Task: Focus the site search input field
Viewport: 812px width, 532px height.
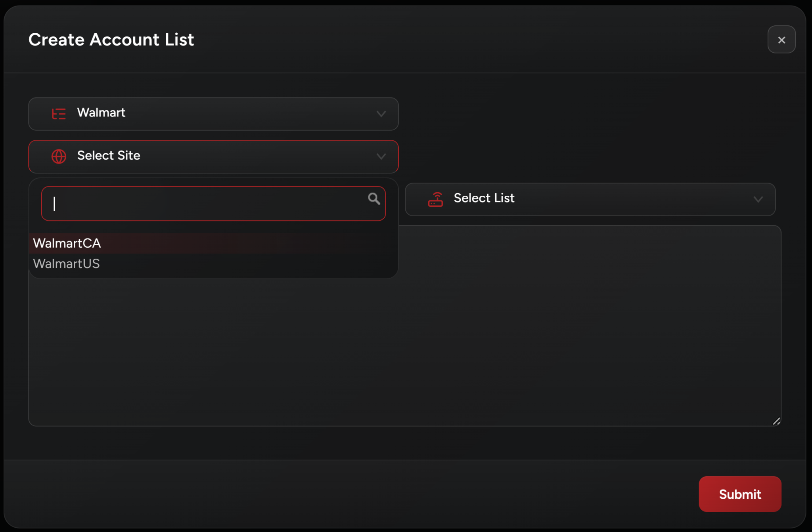Action: coord(206,204)
